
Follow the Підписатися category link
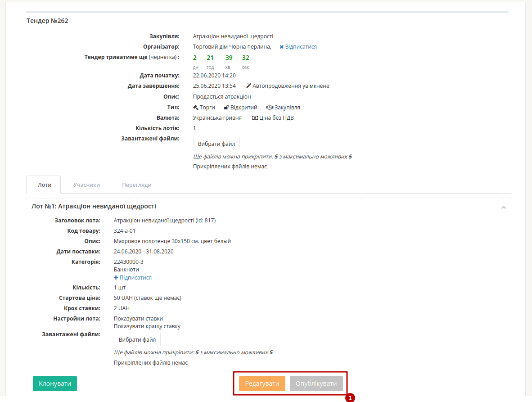point(135,277)
